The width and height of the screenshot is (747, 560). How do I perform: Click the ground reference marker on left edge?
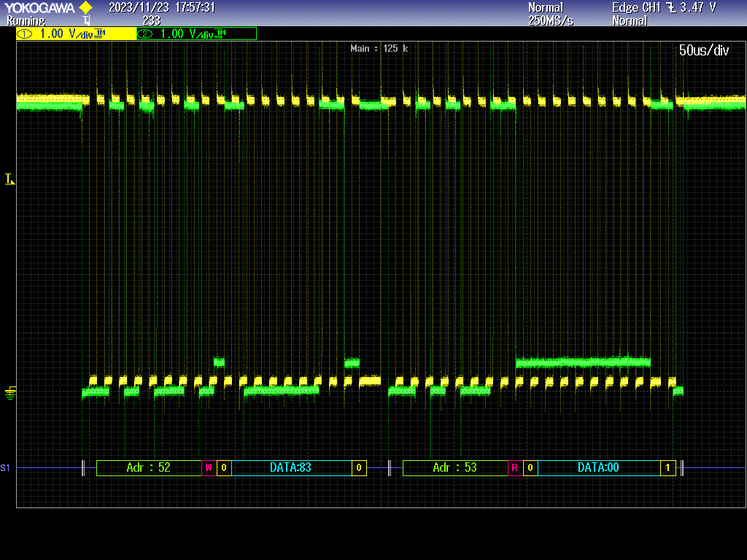[9, 392]
